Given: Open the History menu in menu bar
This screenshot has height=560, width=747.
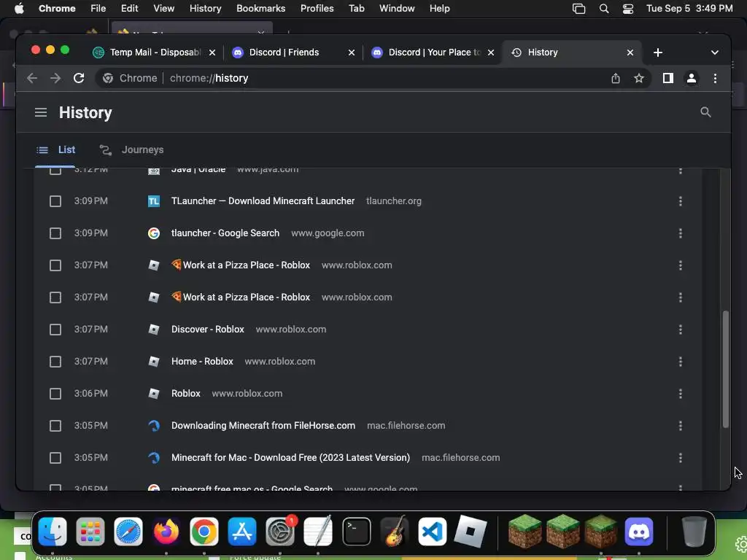Looking at the screenshot, I should point(205,9).
